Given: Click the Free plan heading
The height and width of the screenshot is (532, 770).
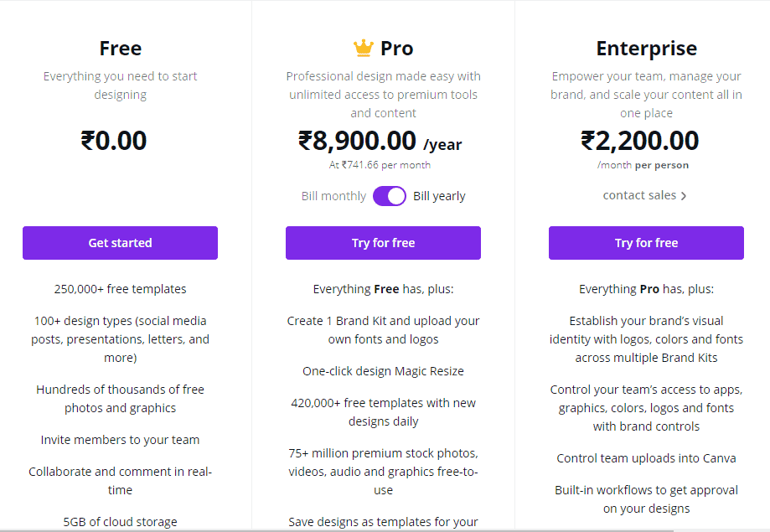Looking at the screenshot, I should click(x=120, y=48).
